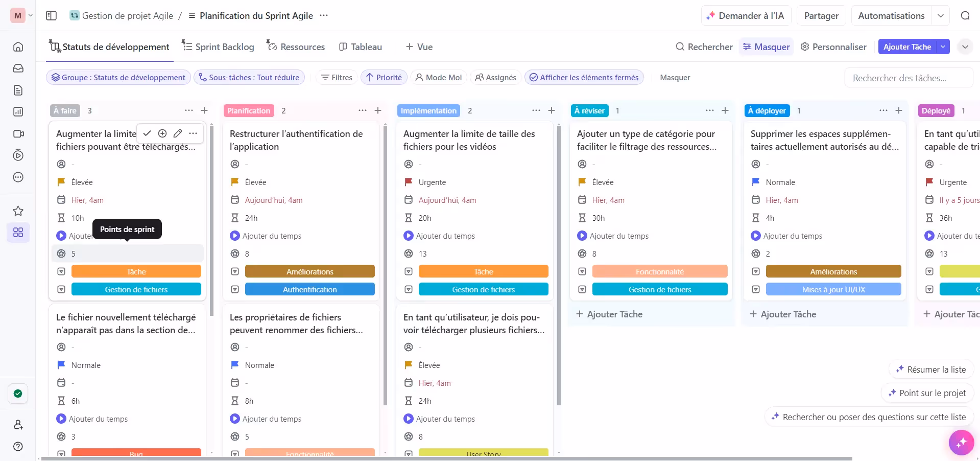
Task: Click the Partager button
Action: tap(821, 16)
